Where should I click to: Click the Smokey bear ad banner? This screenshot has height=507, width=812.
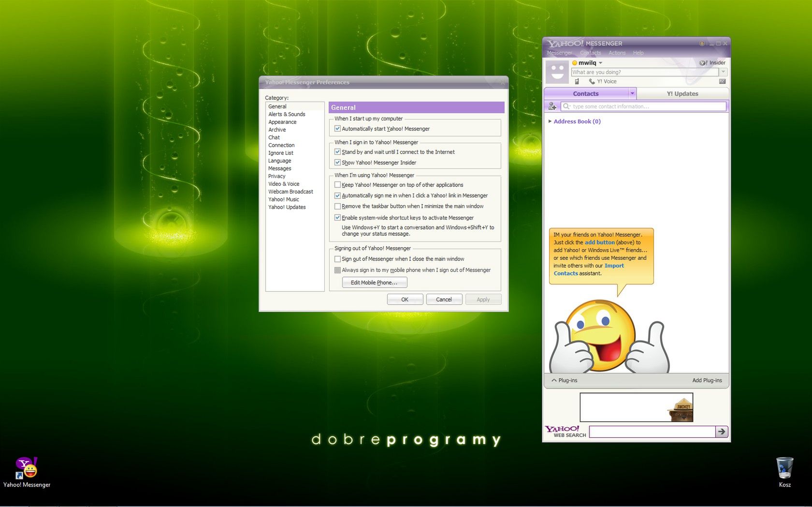click(x=636, y=407)
